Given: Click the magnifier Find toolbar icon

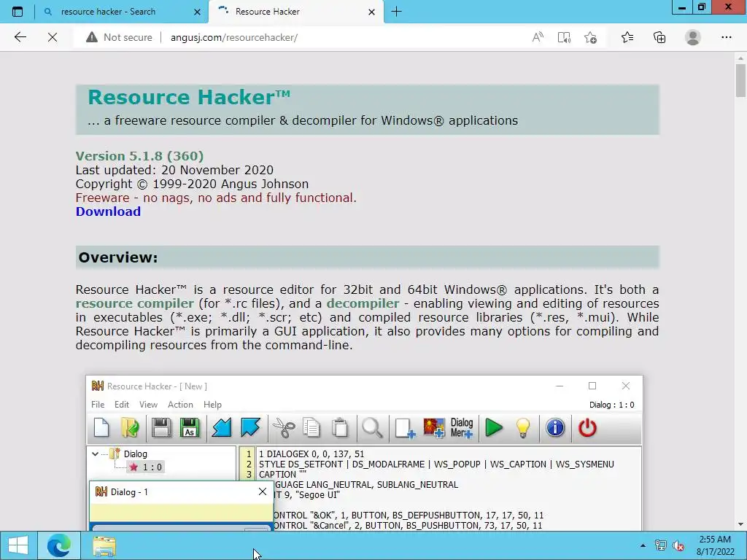Looking at the screenshot, I should (372, 427).
